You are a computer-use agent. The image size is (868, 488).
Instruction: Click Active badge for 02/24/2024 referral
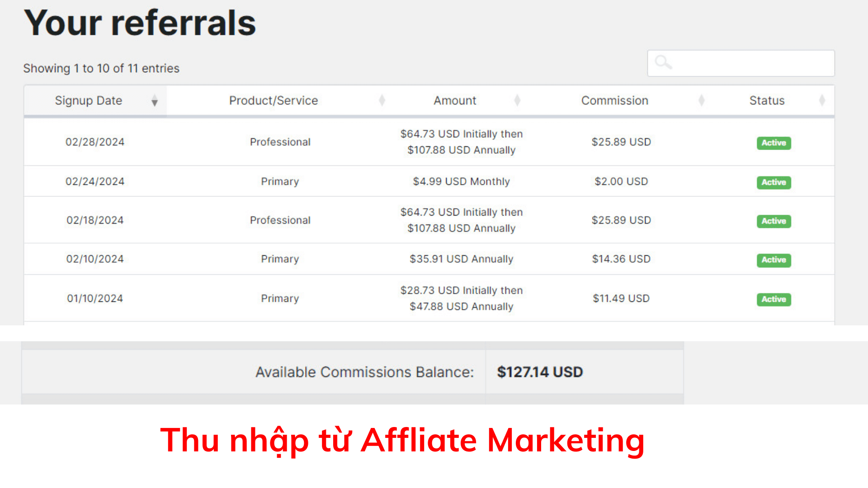[774, 182]
